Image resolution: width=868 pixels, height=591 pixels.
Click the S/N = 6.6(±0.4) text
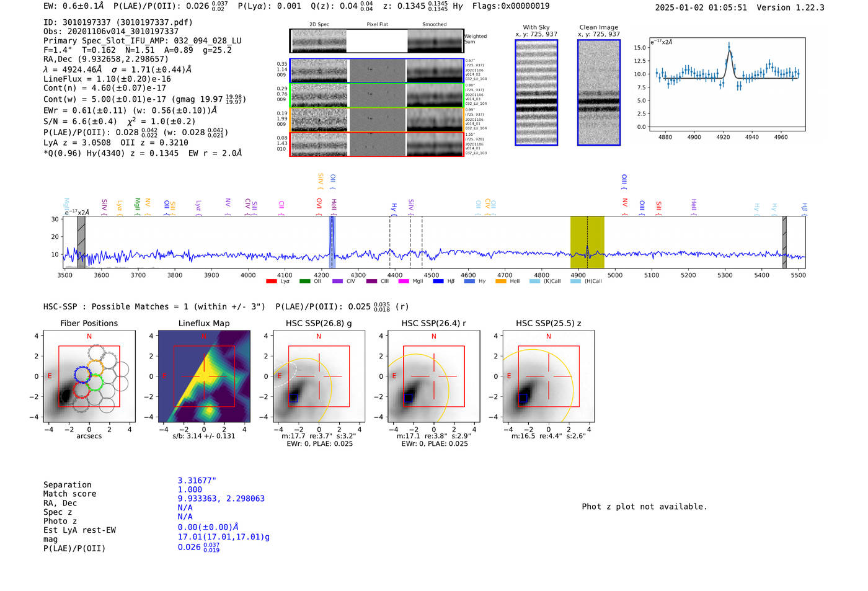pyautogui.click(x=80, y=122)
